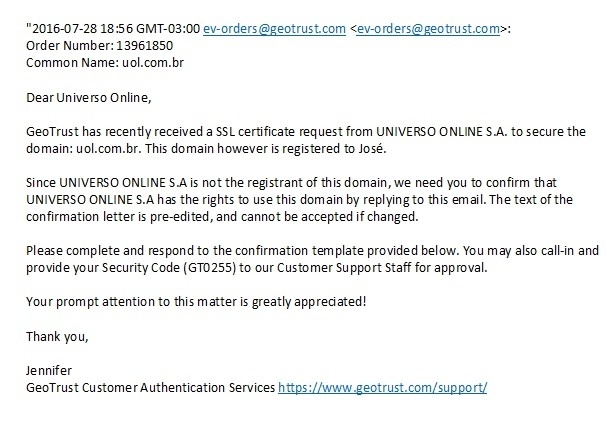606x422 pixels.
Task: Click the 'Dear Universo Online,' greeting
Action: [89, 97]
